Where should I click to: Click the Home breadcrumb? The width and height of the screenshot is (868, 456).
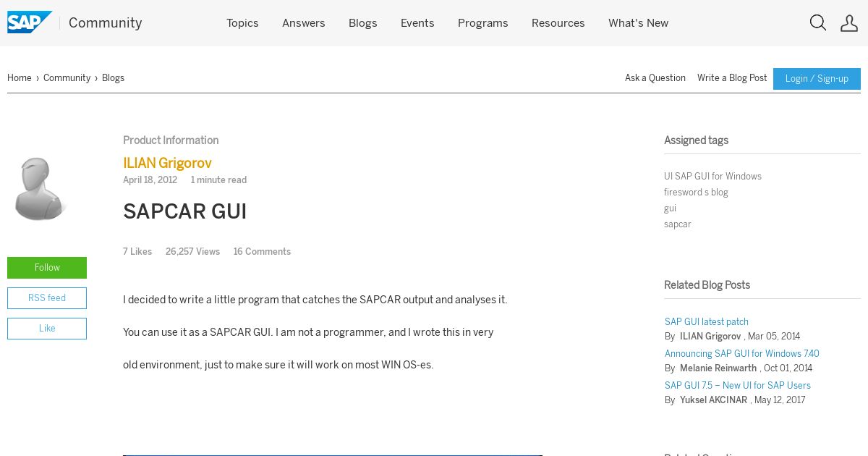(x=20, y=78)
